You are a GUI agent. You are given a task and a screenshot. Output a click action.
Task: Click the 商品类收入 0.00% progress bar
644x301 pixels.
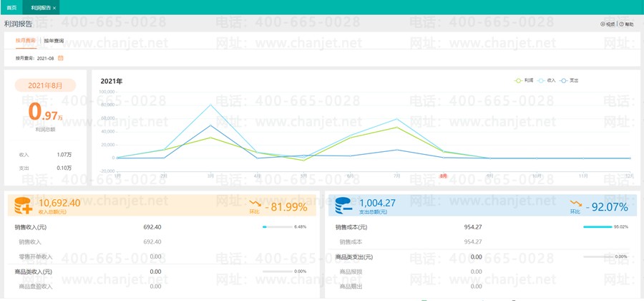[x=277, y=272]
